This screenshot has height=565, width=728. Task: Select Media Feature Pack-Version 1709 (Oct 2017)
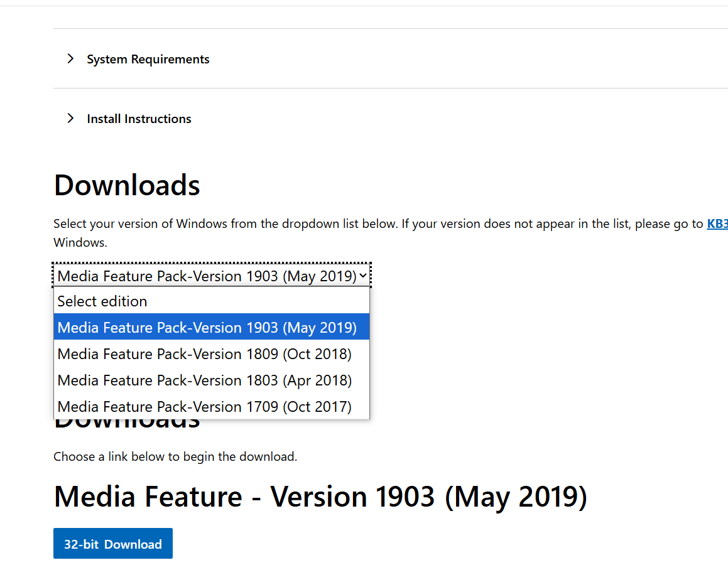pos(212,407)
